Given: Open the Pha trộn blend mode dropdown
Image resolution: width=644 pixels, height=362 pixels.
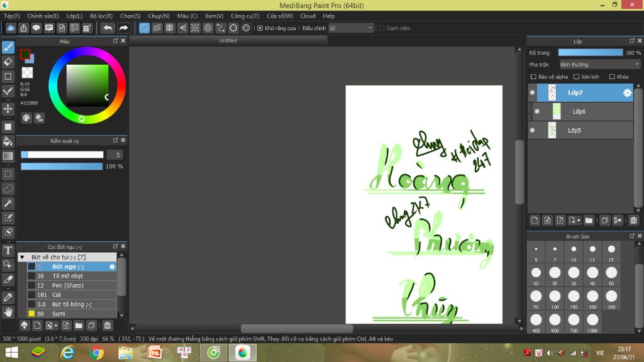Looking at the screenshot, I should 599,65.
